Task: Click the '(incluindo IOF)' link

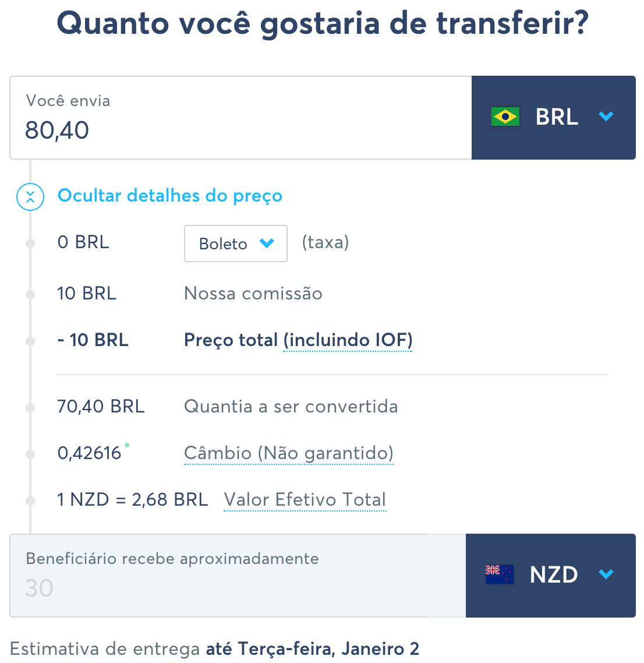Action: coord(348,340)
